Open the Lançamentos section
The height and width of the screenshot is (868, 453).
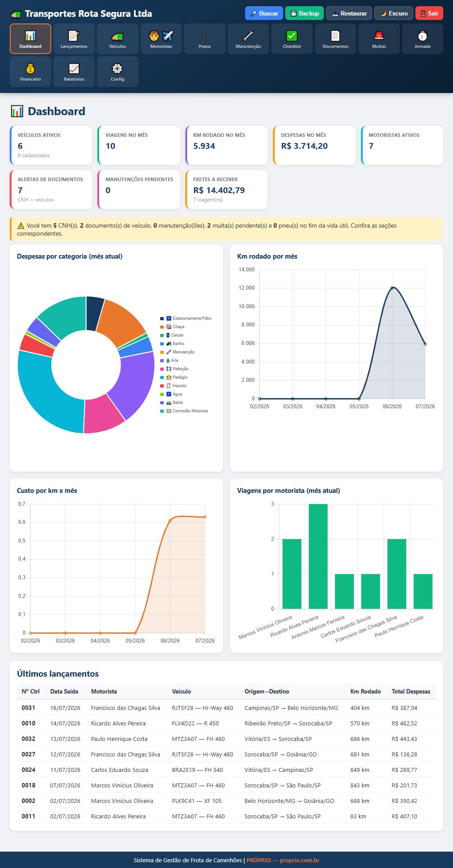coord(74,39)
